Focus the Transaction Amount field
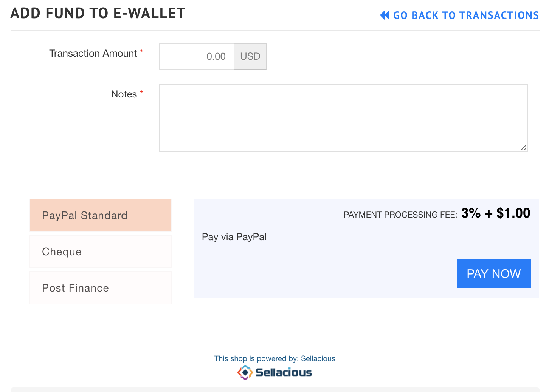This screenshot has width=549, height=392. tap(197, 57)
